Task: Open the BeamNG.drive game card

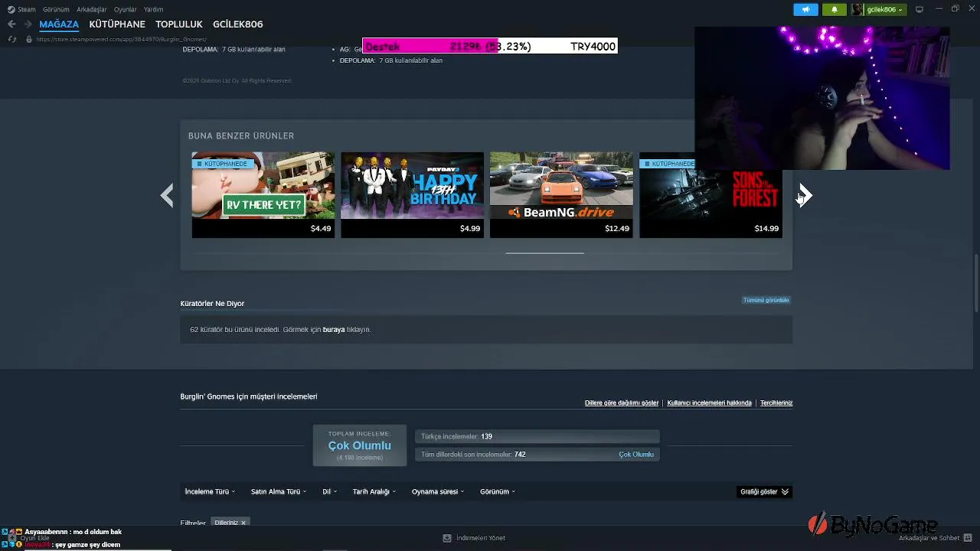Action: pos(561,194)
